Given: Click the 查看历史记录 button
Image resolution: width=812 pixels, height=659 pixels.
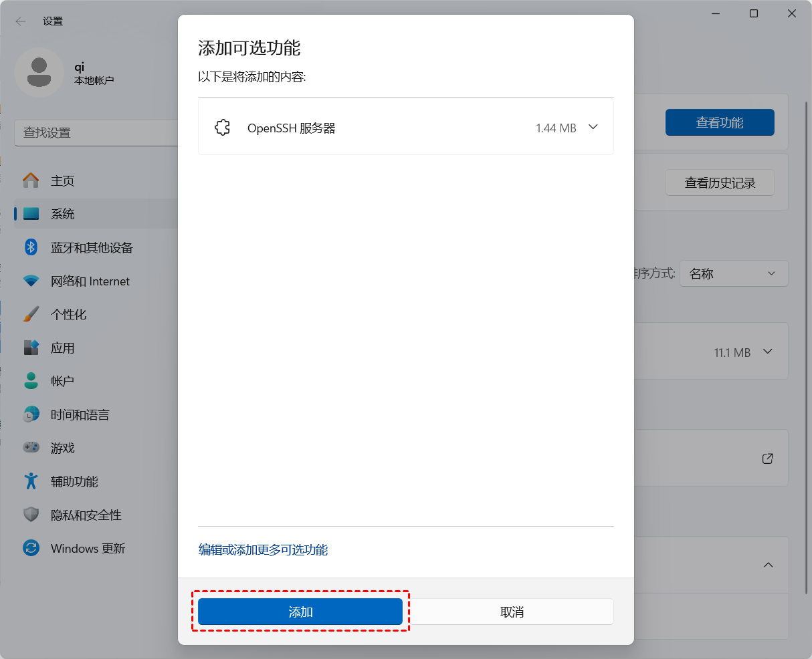Looking at the screenshot, I should point(720,182).
